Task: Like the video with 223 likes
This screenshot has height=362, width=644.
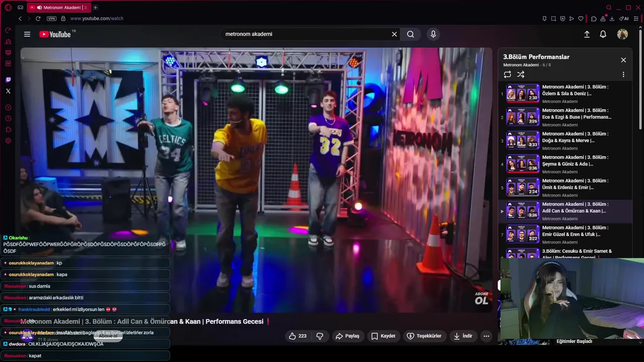Action: pyautogui.click(x=297, y=336)
